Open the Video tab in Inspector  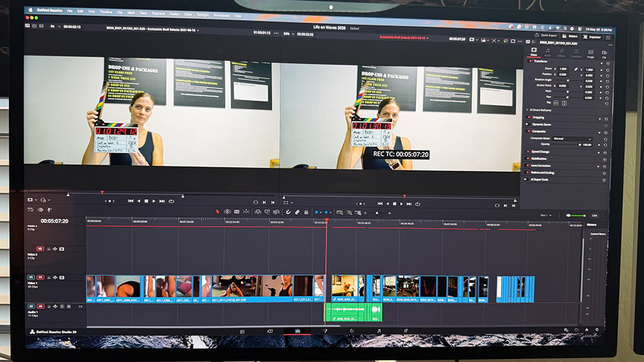(x=533, y=52)
